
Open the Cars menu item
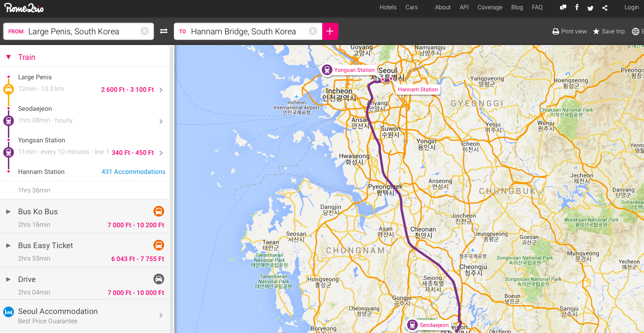412,7
